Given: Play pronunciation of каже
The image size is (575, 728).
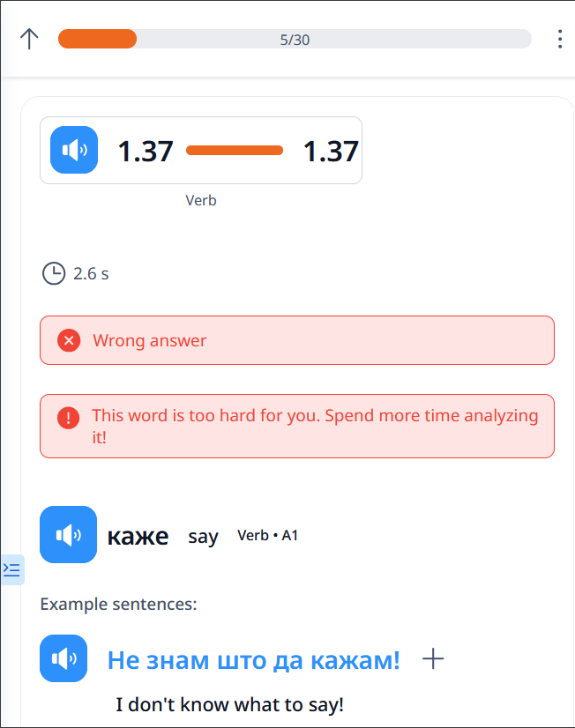Looking at the screenshot, I should [x=68, y=534].
